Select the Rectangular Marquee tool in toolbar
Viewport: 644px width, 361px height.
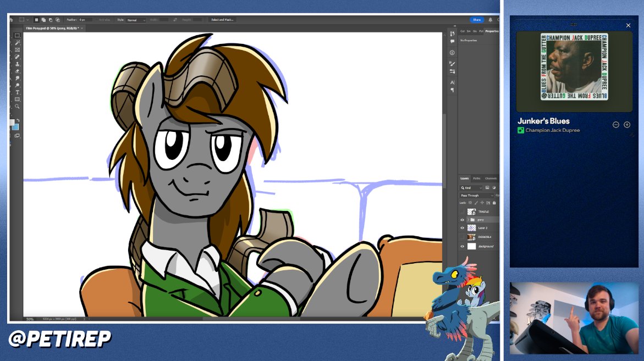point(17,35)
